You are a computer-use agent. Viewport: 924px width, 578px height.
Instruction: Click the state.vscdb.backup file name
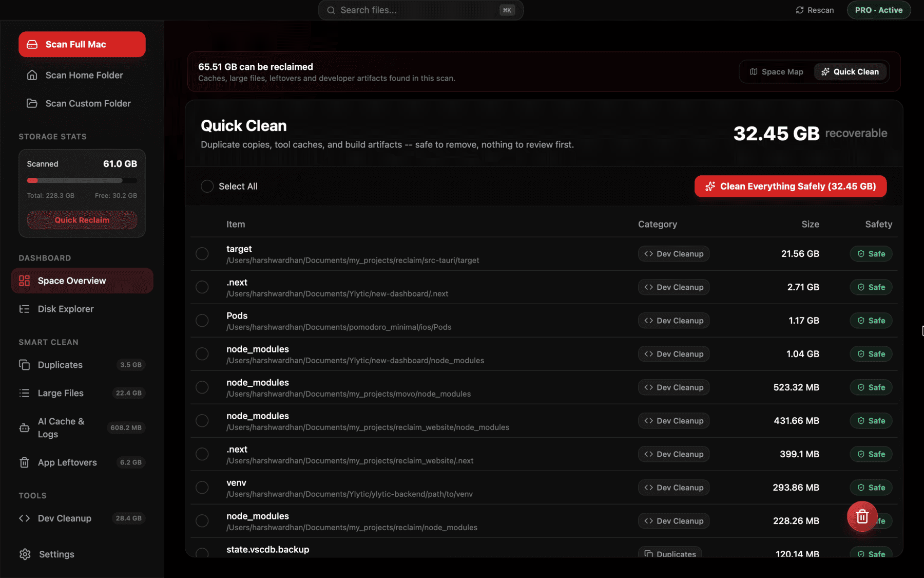(x=268, y=549)
